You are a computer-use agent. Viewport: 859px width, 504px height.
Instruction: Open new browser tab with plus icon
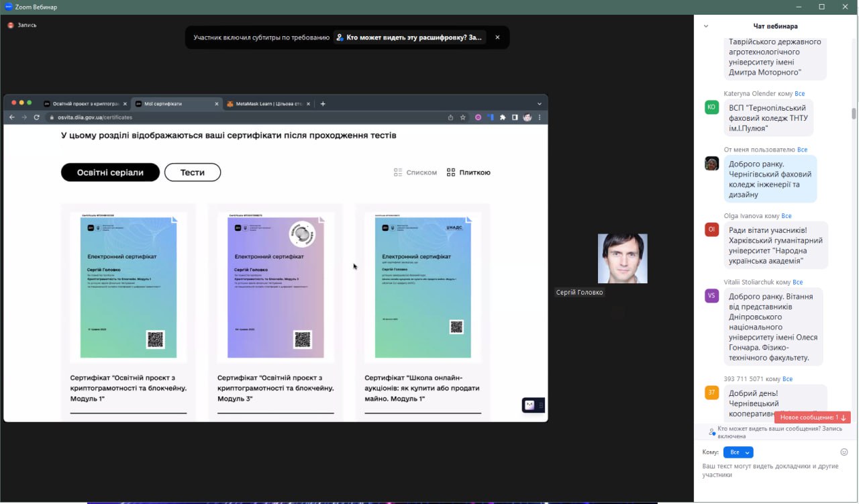click(323, 104)
